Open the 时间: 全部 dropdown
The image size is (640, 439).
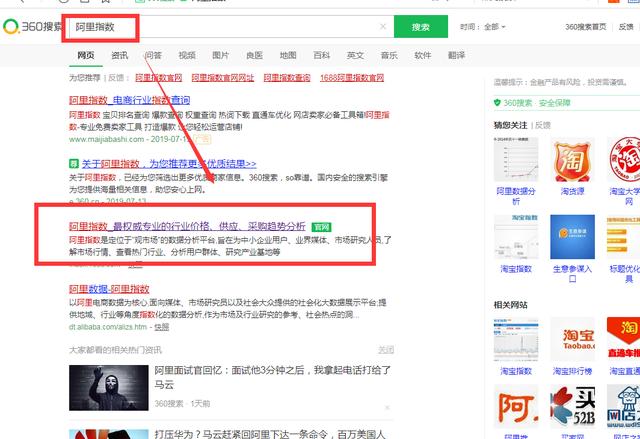[x=482, y=27]
